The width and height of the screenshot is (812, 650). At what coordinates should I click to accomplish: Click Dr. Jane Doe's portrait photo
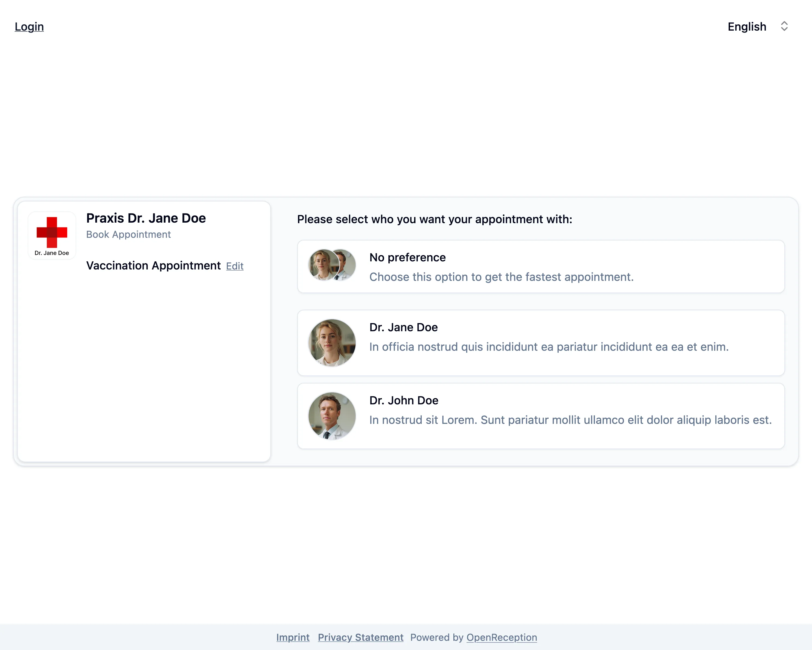tap(332, 343)
